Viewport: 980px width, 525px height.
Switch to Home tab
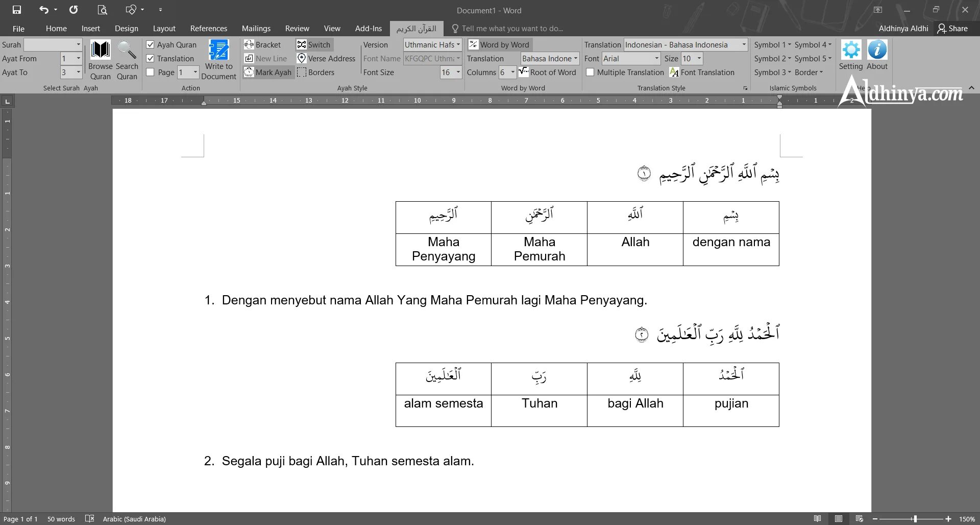(x=56, y=29)
